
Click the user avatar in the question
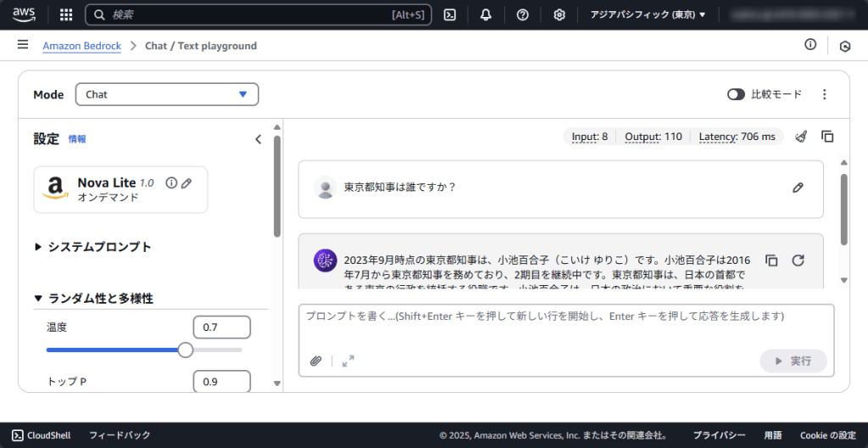[325, 188]
